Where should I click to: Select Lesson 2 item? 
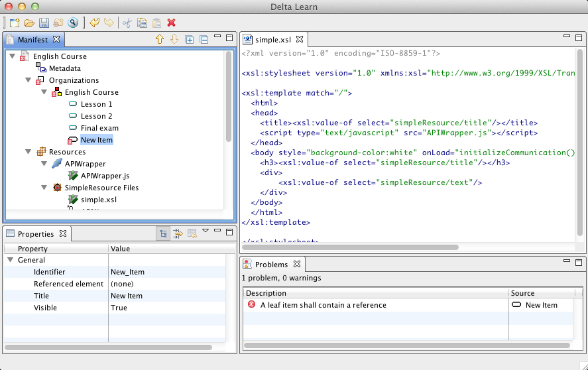click(96, 116)
